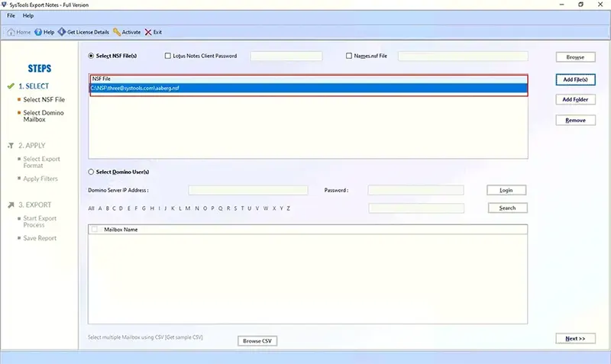Screen dimensions: 611x364
Task: Enable Lotus Notes Client Password checkbox
Action: (167, 56)
